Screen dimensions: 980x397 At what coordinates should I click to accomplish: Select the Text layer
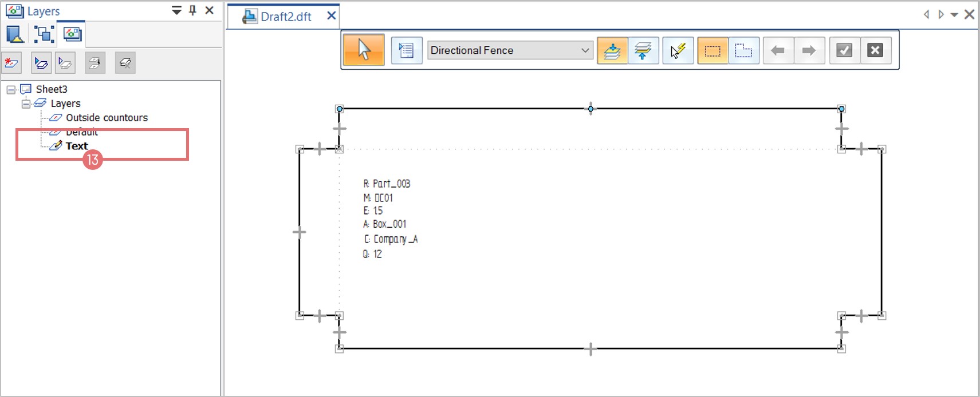coord(77,146)
